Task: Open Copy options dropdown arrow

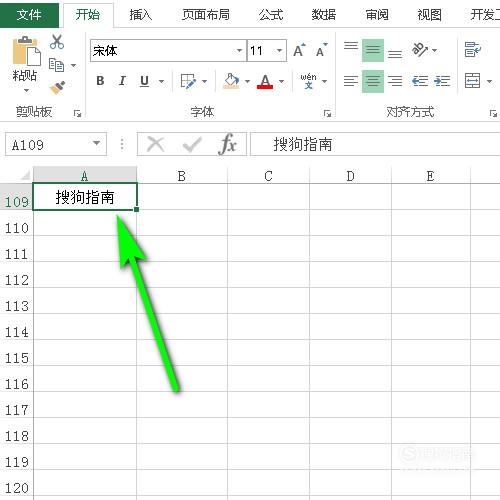Action: [73, 65]
